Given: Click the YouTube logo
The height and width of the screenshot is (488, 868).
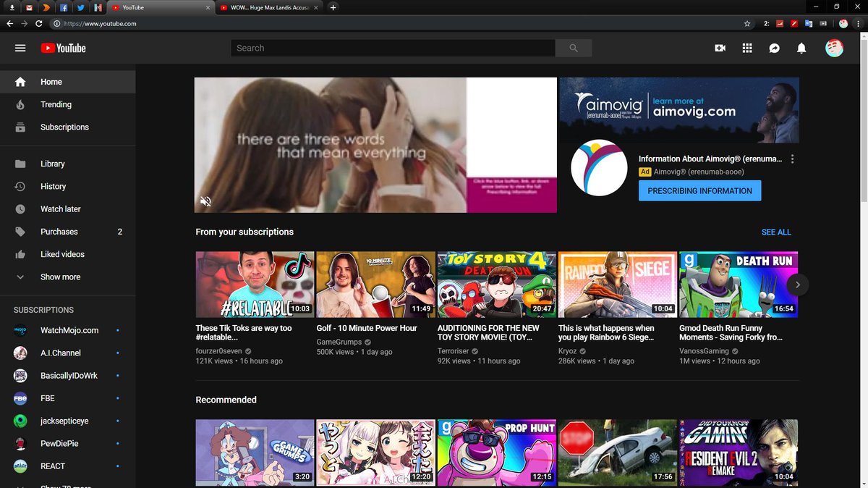Looking at the screenshot, I should tap(63, 48).
